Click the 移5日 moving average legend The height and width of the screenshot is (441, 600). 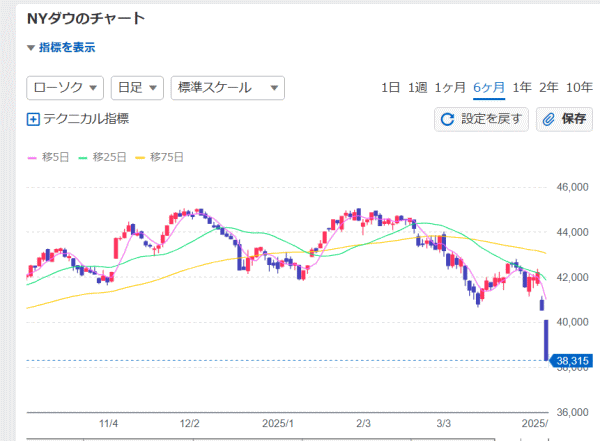click(49, 157)
